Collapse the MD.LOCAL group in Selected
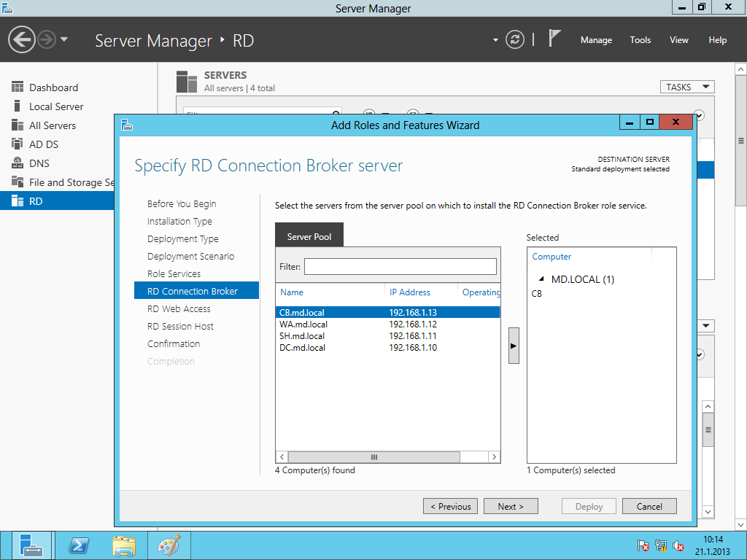Viewport: 747px width, 560px height. [541, 279]
